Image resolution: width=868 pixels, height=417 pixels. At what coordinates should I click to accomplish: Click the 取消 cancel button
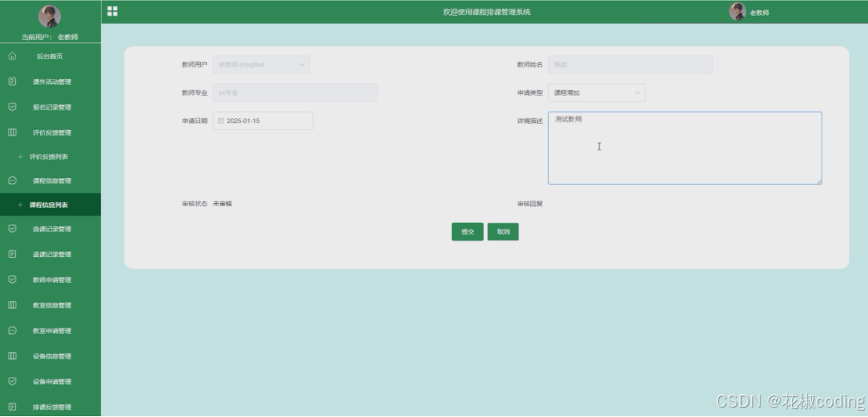coord(503,232)
